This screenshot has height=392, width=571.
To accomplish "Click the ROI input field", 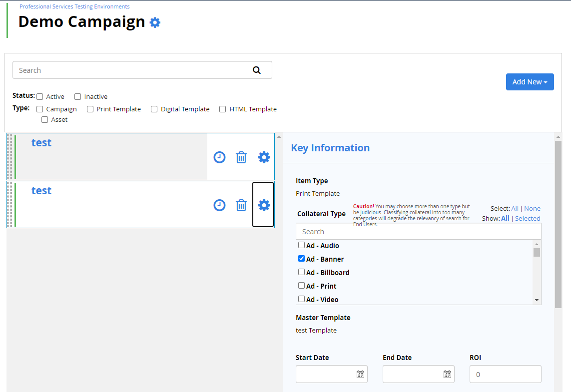I will [x=506, y=374].
